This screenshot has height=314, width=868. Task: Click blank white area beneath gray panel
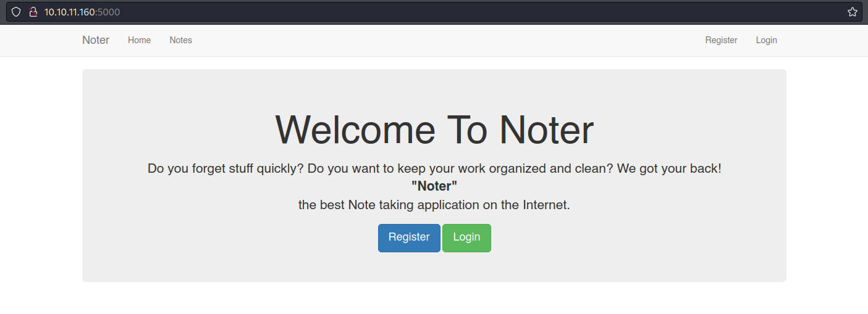(x=434, y=299)
